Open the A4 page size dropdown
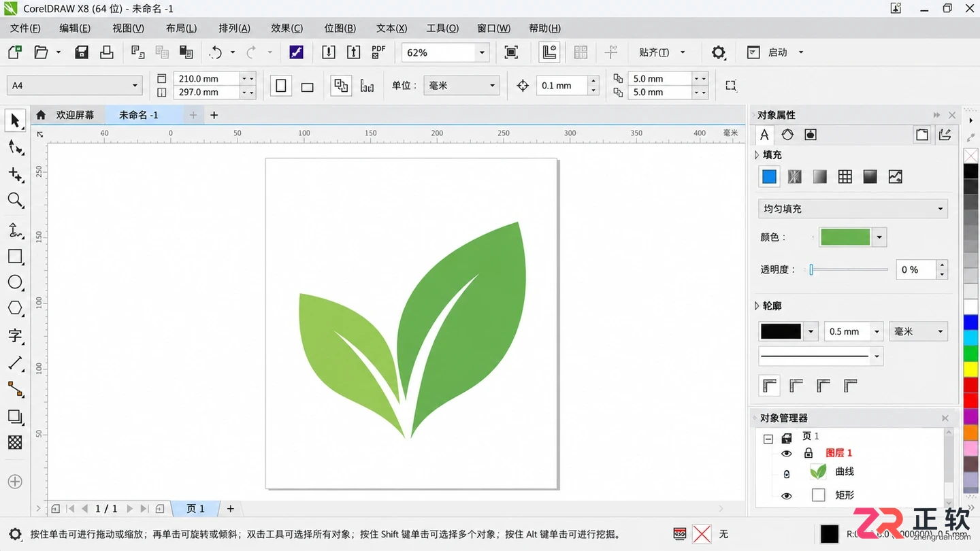 click(135, 86)
